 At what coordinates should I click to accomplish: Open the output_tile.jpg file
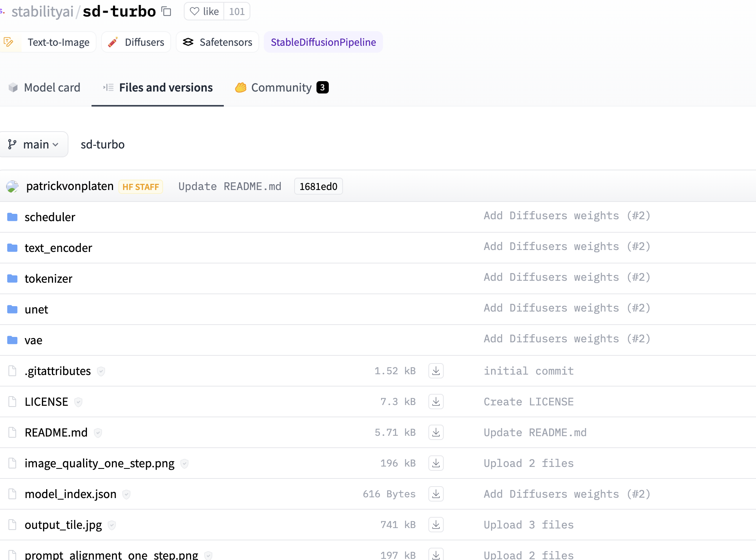[x=63, y=525]
